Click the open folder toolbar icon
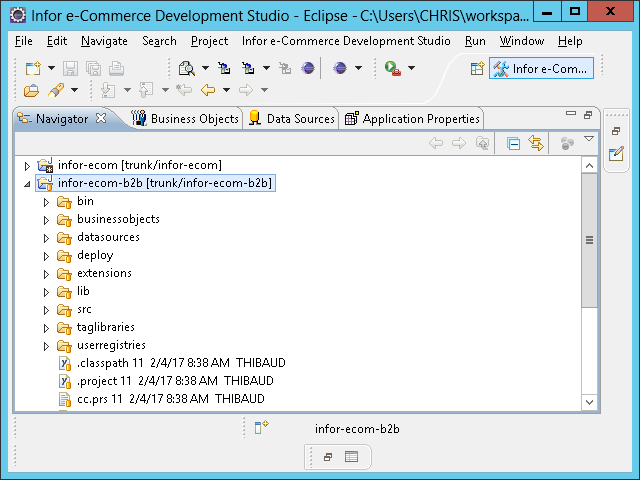This screenshot has width=640, height=480. pyautogui.click(x=32, y=91)
